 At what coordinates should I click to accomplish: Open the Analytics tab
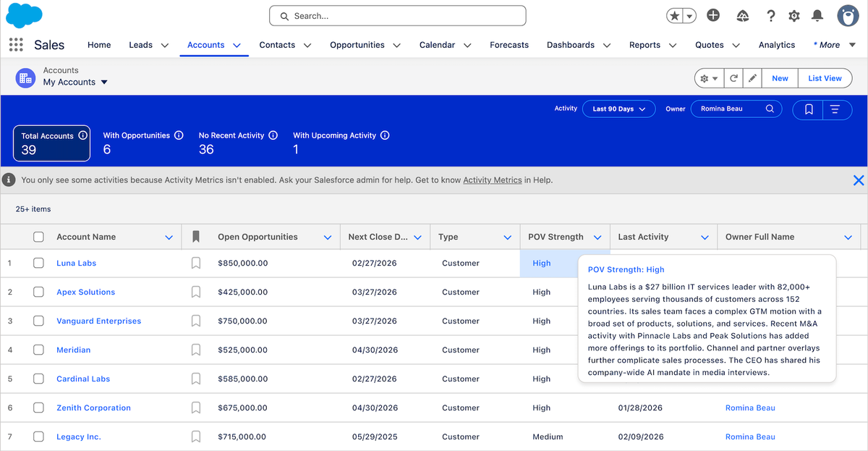pos(777,45)
